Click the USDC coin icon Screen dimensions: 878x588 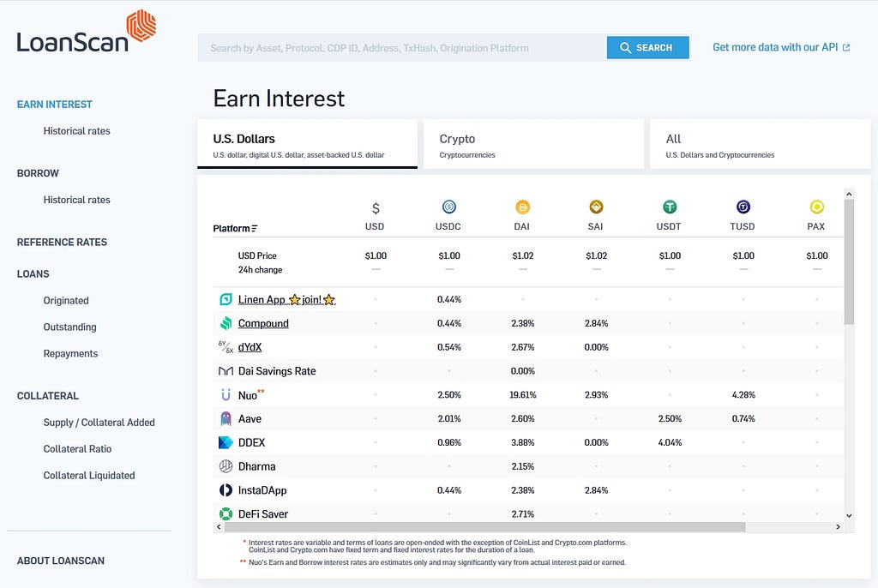449,207
